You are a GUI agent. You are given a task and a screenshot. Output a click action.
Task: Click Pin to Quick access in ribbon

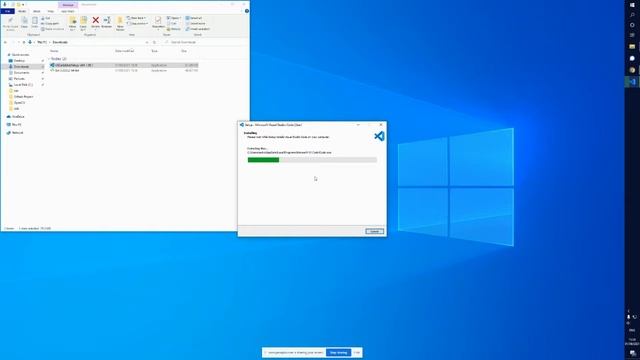[x=11, y=23]
